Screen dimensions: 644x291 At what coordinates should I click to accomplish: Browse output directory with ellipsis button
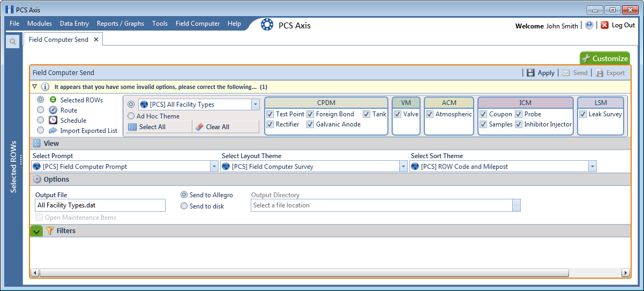click(516, 205)
